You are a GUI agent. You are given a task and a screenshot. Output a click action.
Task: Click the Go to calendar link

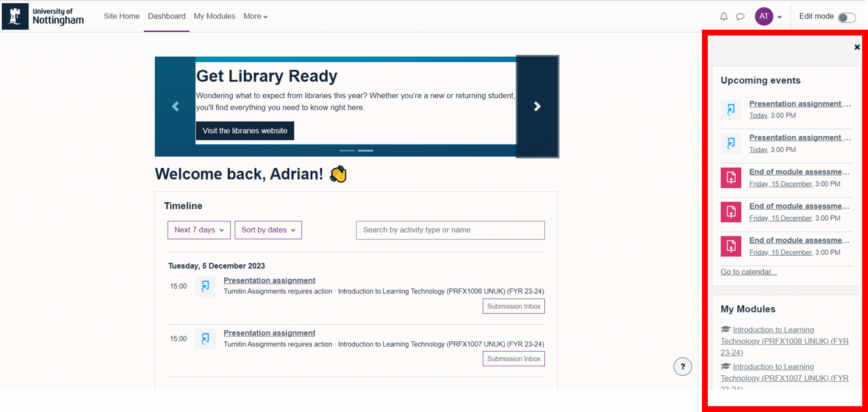(748, 272)
